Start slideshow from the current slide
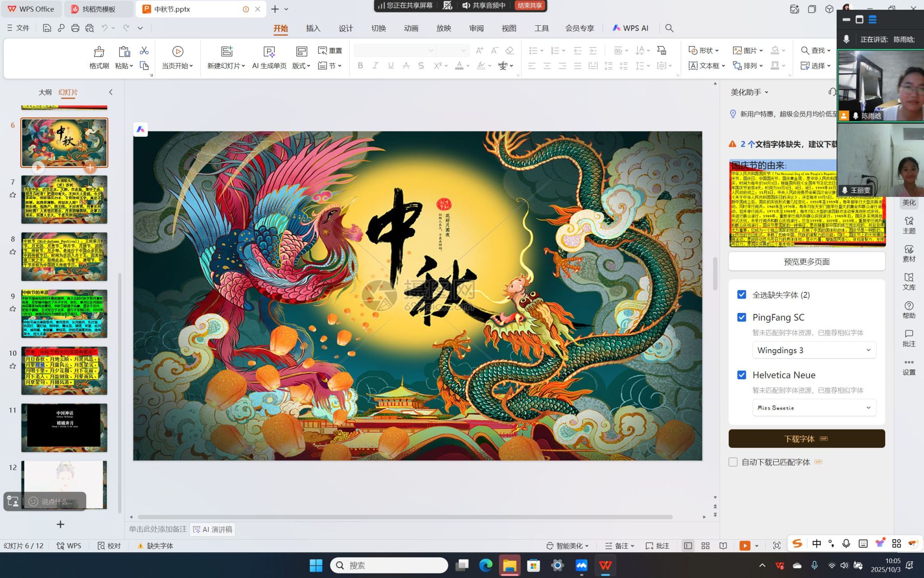Viewport: 924px width, 578px height. click(177, 52)
